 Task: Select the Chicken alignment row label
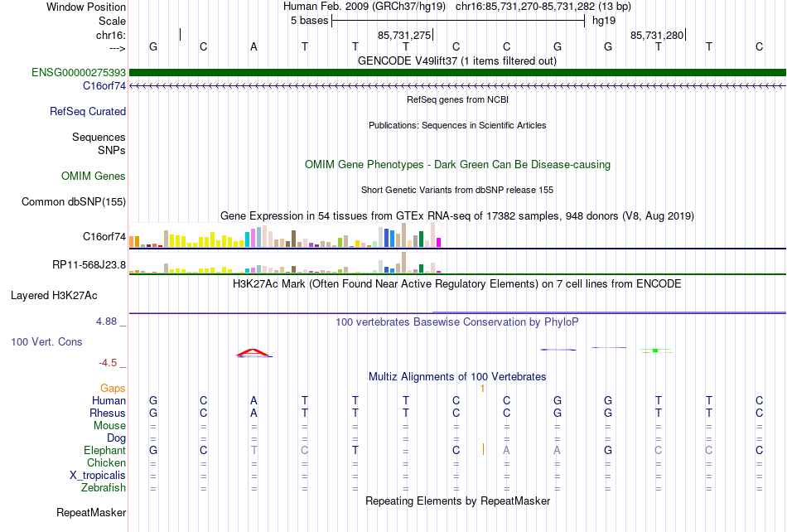tap(106, 462)
